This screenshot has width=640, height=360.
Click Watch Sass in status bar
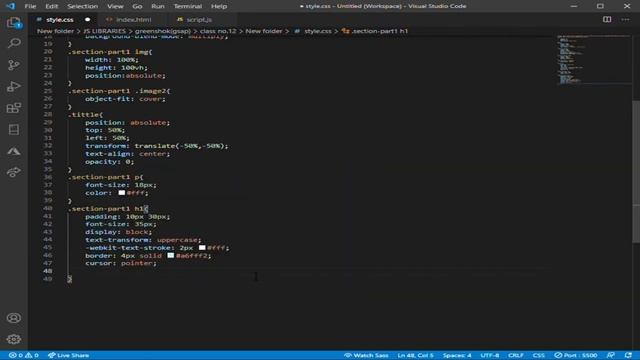(x=366, y=355)
